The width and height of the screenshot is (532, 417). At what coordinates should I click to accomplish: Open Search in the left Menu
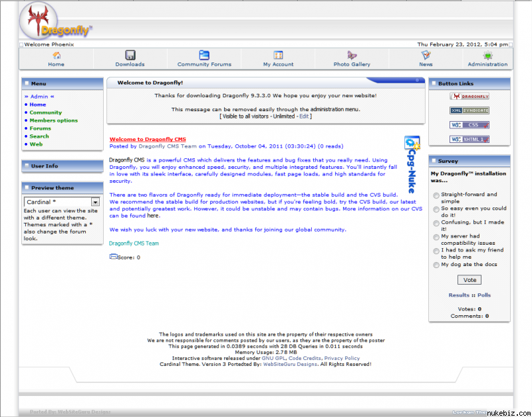pos(39,136)
